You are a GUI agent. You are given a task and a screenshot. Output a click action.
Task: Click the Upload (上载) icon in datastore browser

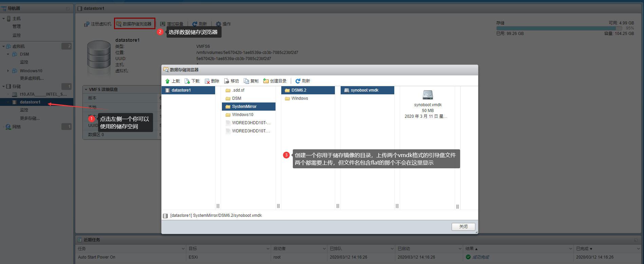coord(168,81)
